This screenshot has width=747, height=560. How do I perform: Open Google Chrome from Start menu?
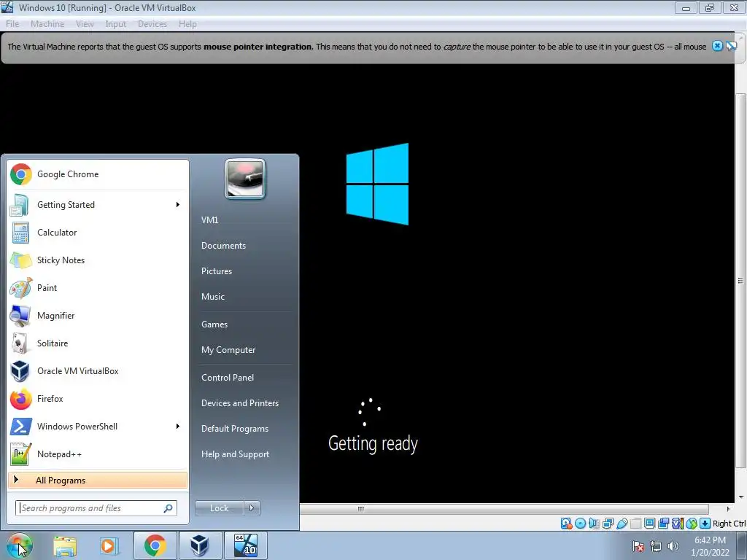pyautogui.click(x=98, y=174)
